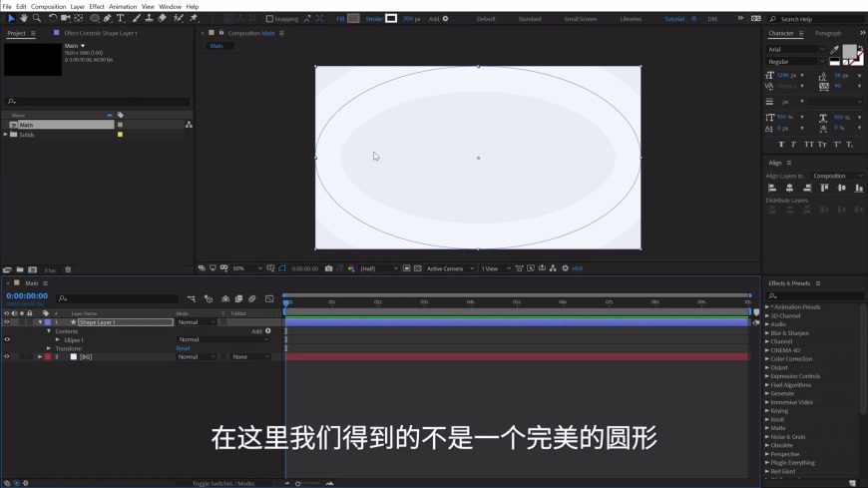Screen dimensions: 868x488
Task: Select the Pan Behind anchor point tool
Action: (79, 18)
